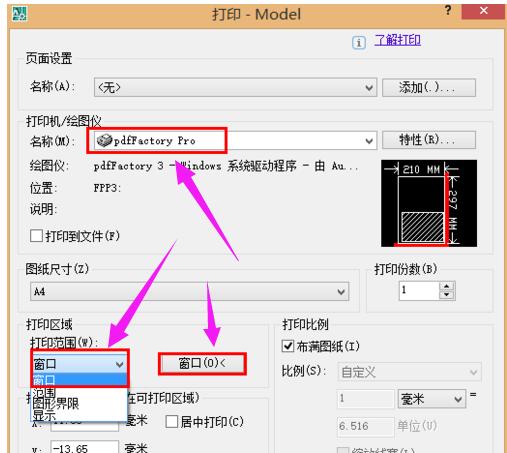Increase print copies with up arrow
Image resolution: width=507 pixels, height=453 pixels.
click(447, 286)
